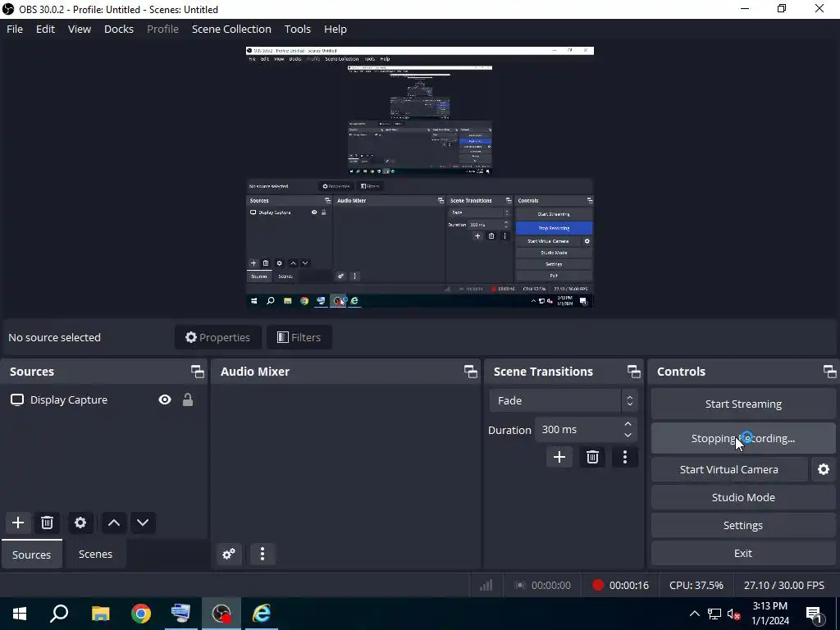The width and height of the screenshot is (840, 630).
Task: Pop out the Audio Mixer dock
Action: (470, 372)
